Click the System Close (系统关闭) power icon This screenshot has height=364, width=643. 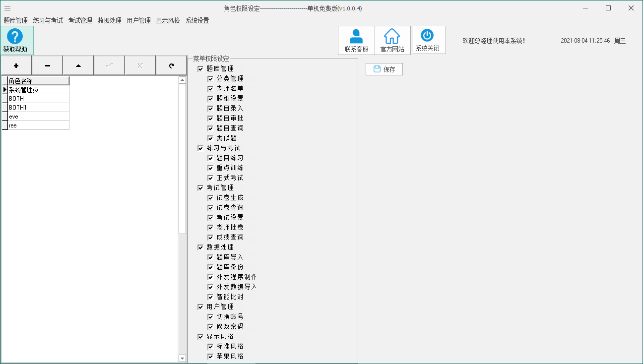[428, 40]
